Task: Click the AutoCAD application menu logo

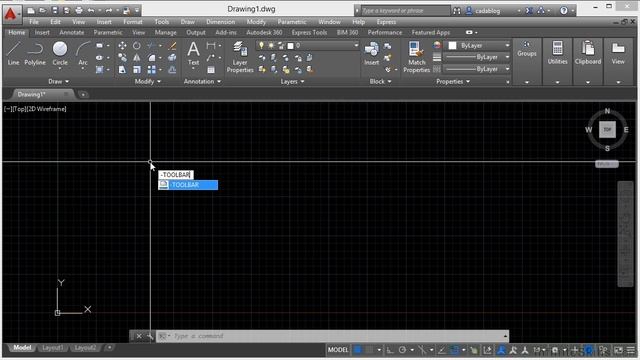Action: click(x=11, y=14)
